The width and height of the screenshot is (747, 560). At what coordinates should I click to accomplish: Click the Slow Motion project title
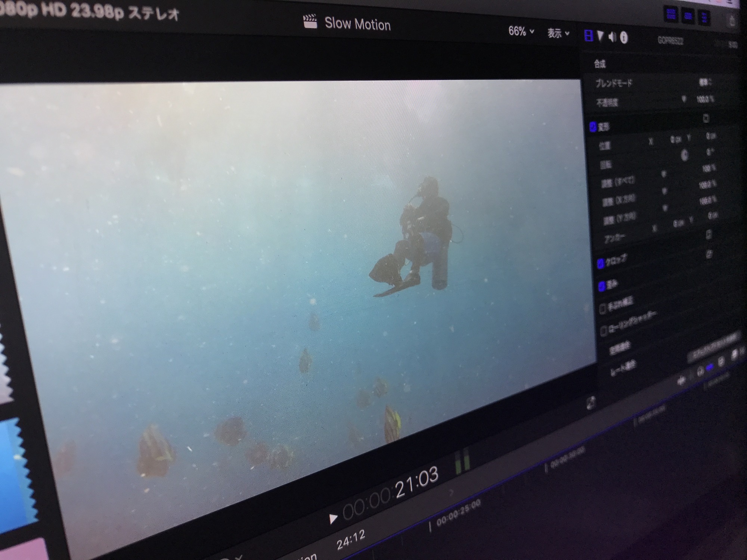pyautogui.click(x=357, y=24)
